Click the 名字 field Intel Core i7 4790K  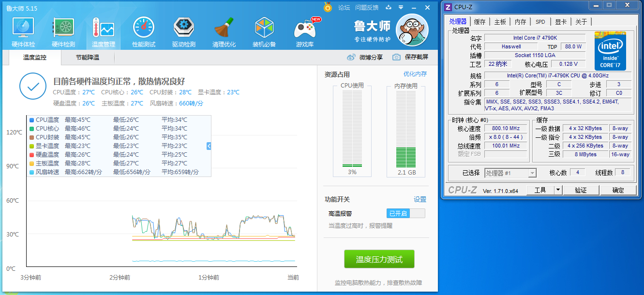click(x=535, y=38)
